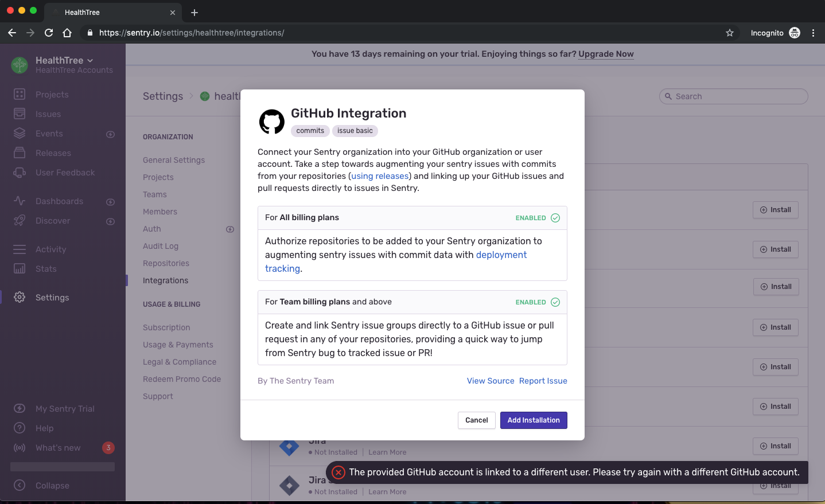Screen dimensions: 825x504
Task: Click the What's new megaphone icon
Action: pos(20,447)
